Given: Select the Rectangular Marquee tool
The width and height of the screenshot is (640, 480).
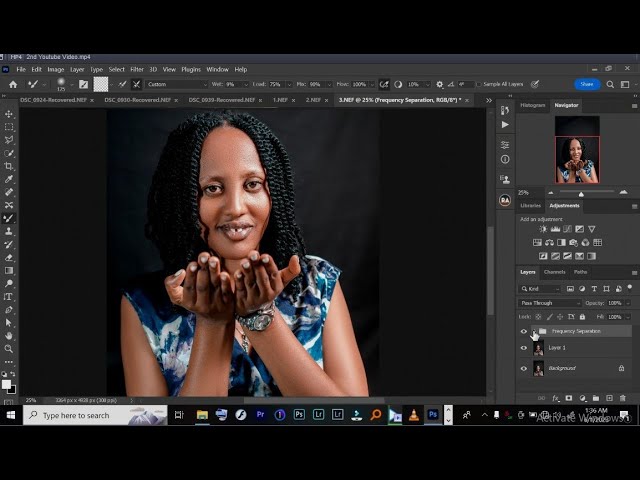Looking at the screenshot, I should click(x=9, y=127).
